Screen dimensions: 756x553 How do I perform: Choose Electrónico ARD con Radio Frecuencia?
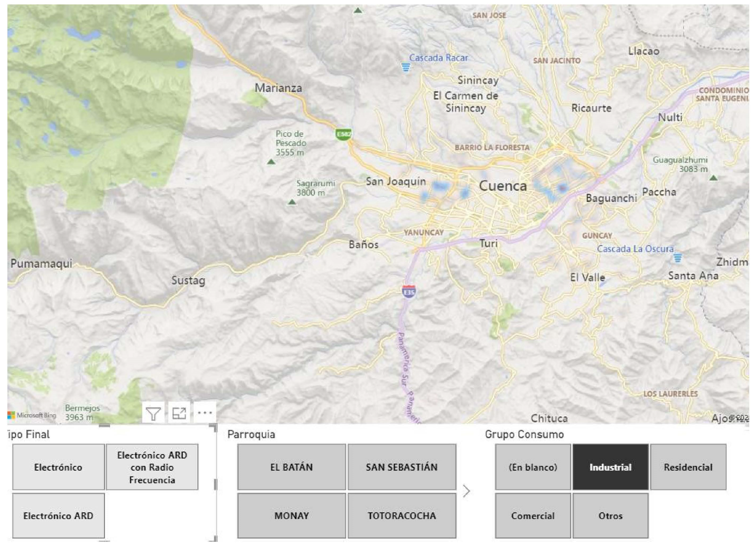point(152,467)
